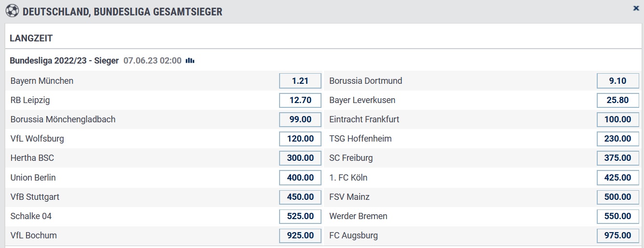Select Borussia Dortmund odds 9.10
644x248 pixels.
[617, 81]
